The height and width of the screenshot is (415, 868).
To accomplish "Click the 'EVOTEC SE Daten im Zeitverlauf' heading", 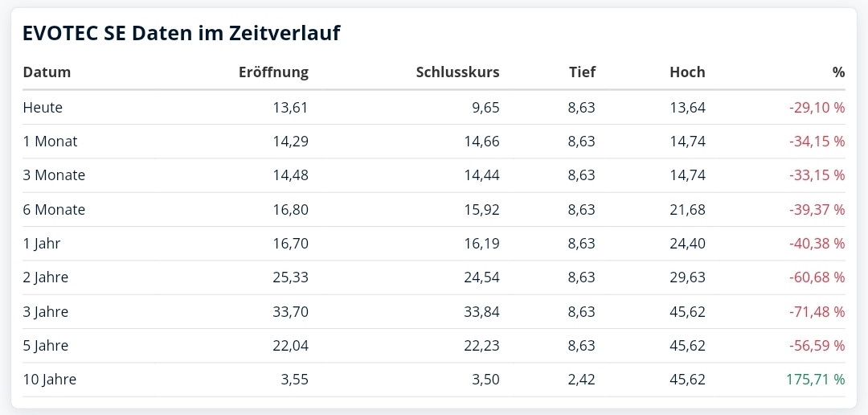I will (x=182, y=33).
